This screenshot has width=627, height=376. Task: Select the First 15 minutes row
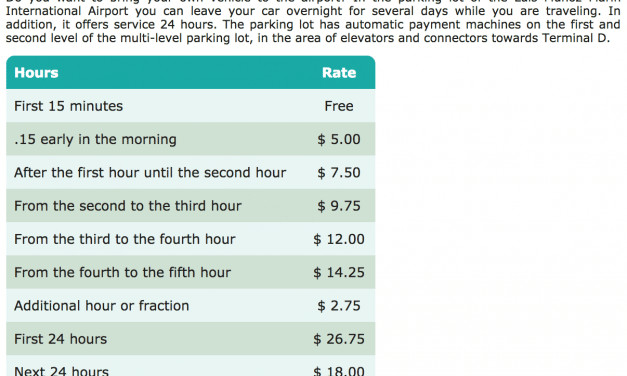[191, 106]
